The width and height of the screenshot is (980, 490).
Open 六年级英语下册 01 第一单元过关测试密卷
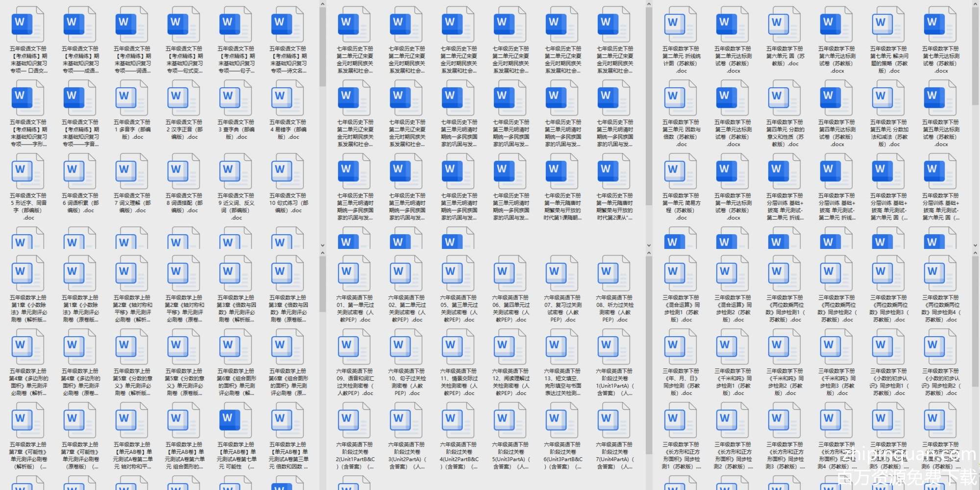pos(355,273)
